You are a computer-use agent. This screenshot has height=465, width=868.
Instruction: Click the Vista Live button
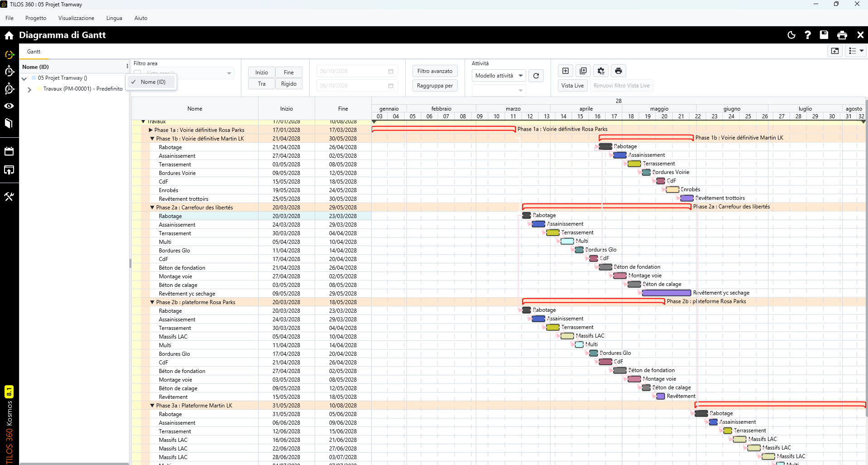572,86
